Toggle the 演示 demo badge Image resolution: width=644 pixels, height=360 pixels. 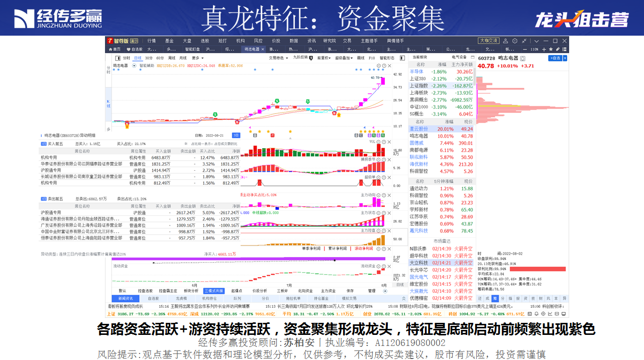(x=134, y=41)
